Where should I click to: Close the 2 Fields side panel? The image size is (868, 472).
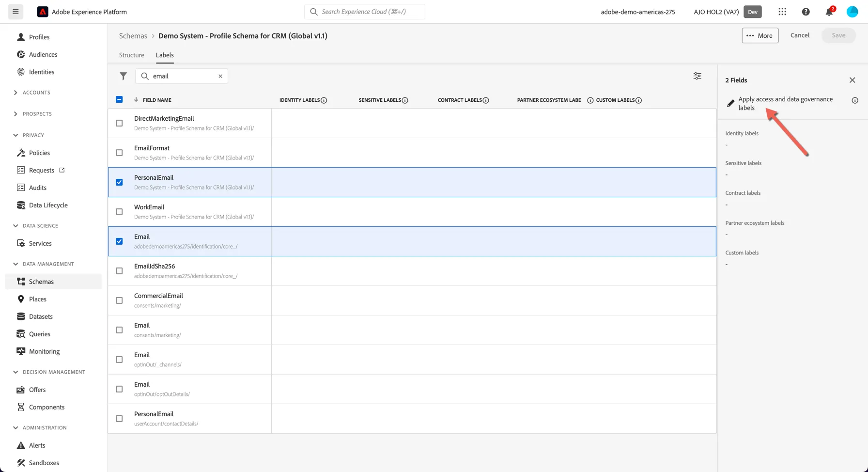pos(852,80)
